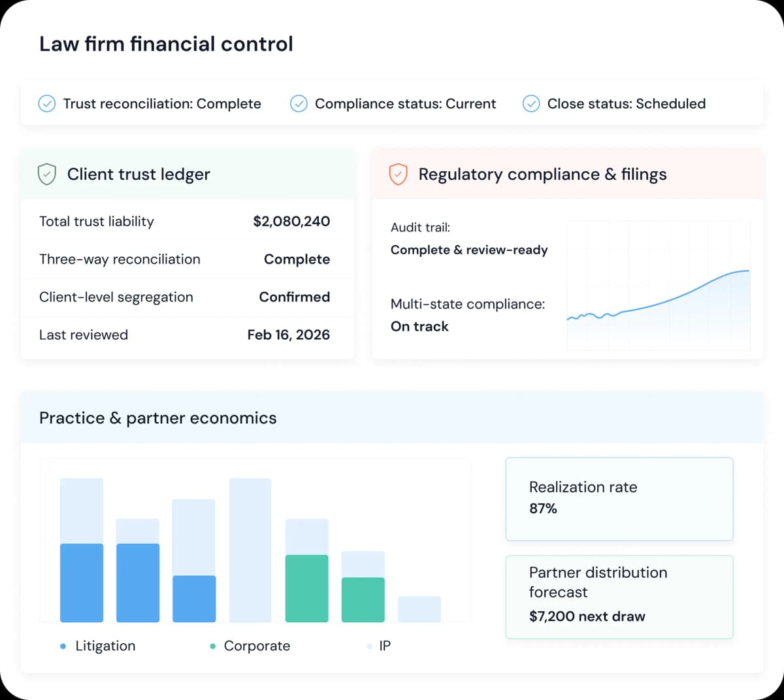This screenshot has height=700, width=784.
Task: Select the Client trust ledger shield icon
Action: point(46,174)
